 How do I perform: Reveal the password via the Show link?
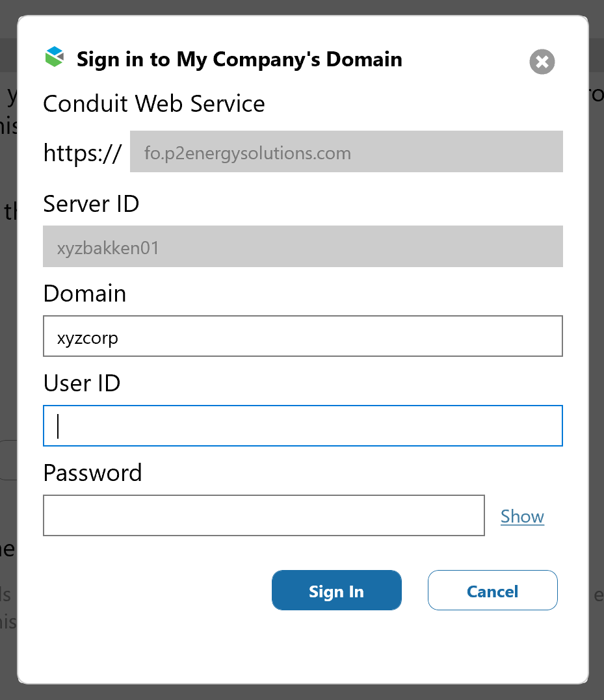click(522, 517)
